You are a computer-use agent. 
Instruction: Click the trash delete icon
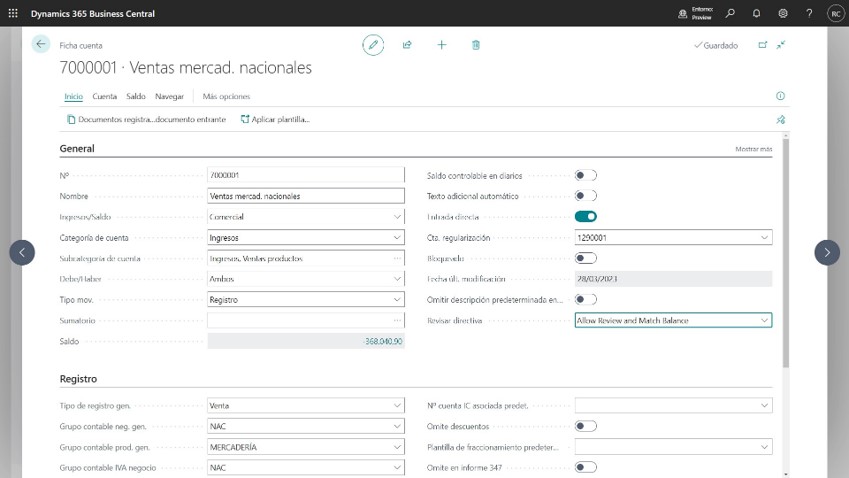point(476,45)
